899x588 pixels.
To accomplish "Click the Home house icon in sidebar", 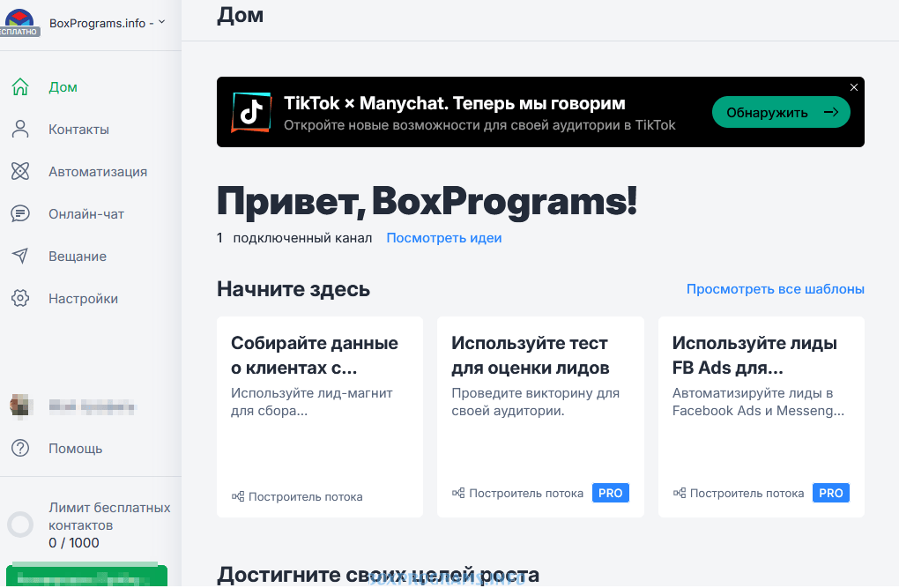I will click(x=20, y=87).
